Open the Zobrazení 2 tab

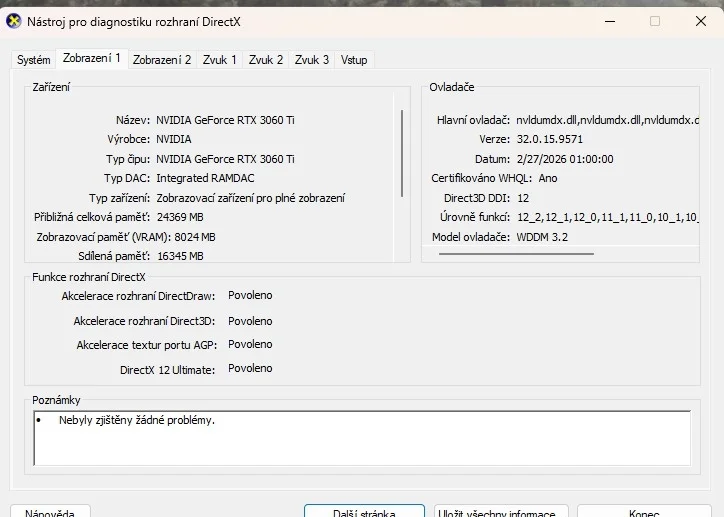click(x=161, y=60)
